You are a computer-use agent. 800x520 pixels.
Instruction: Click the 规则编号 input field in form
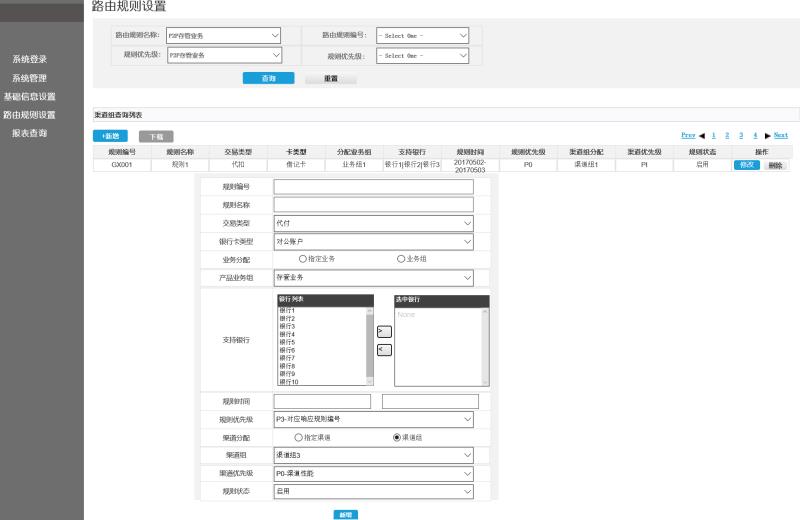point(373,186)
